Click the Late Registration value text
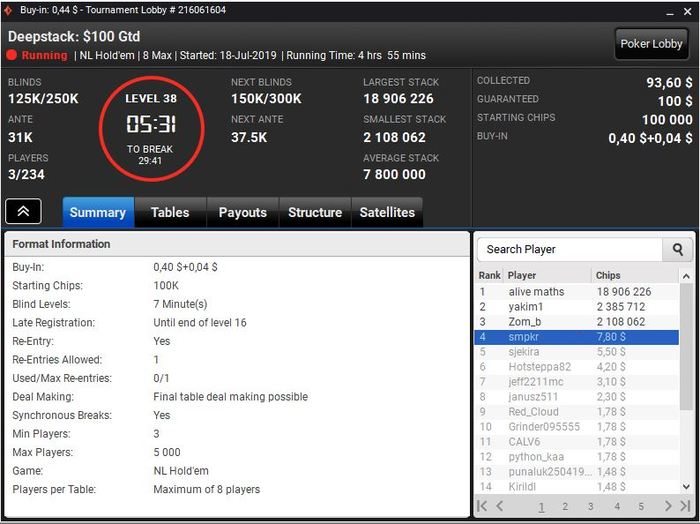700x524 pixels. (x=200, y=323)
